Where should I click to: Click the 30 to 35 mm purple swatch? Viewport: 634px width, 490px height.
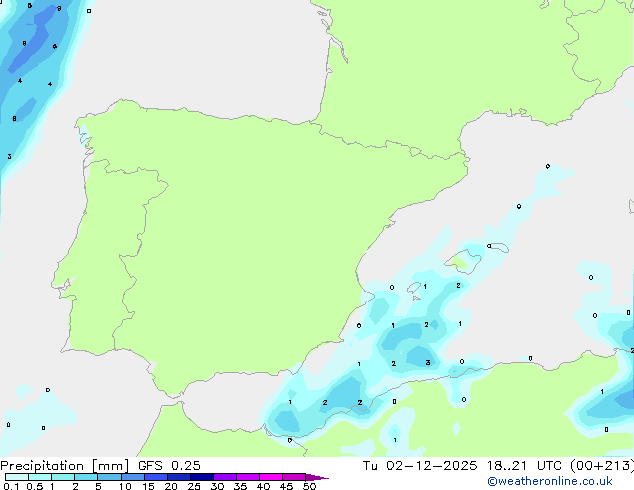pos(225,477)
